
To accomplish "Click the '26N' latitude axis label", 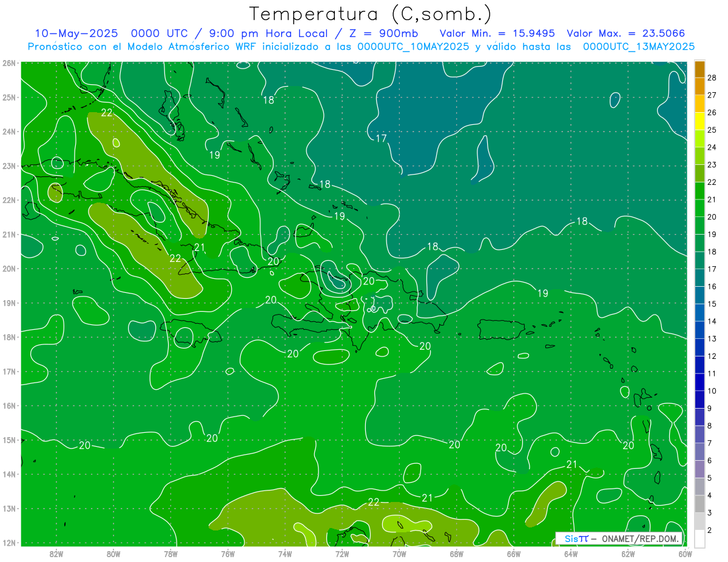I will (8, 63).
